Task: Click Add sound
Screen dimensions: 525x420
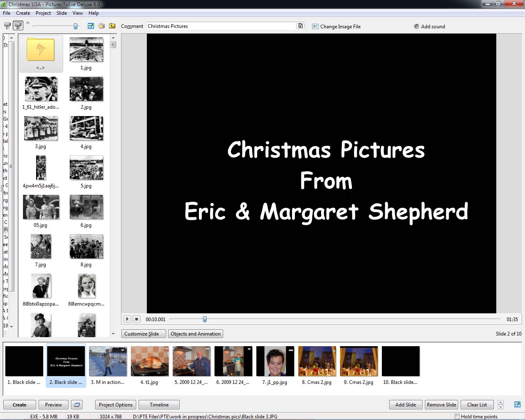Action: tap(429, 26)
